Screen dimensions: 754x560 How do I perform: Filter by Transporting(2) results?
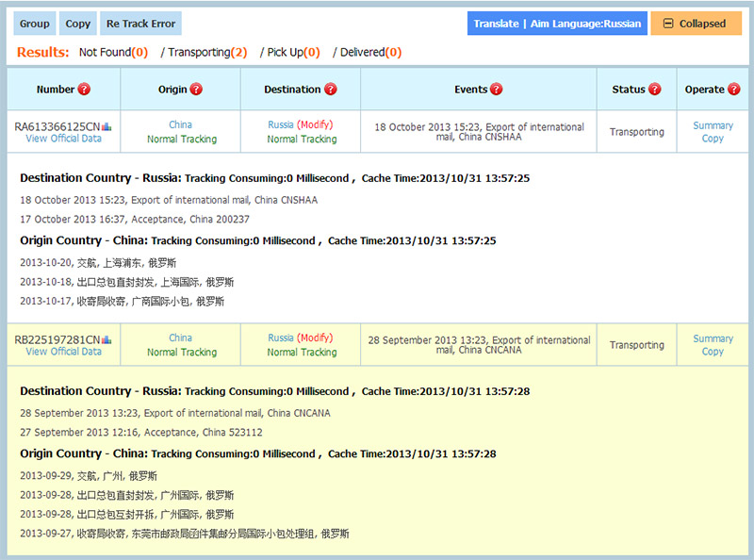(207, 52)
